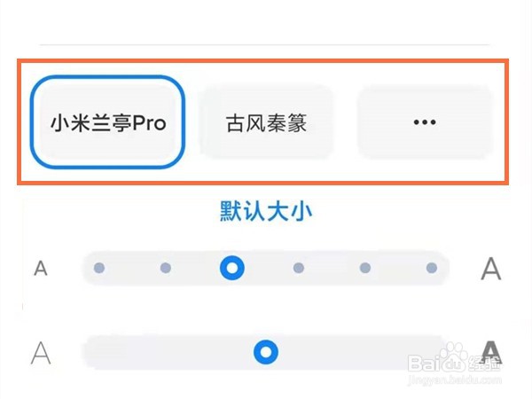Tap the thin A icon beside weight slider
The width and height of the screenshot is (532, 399).
click(41, 353)
